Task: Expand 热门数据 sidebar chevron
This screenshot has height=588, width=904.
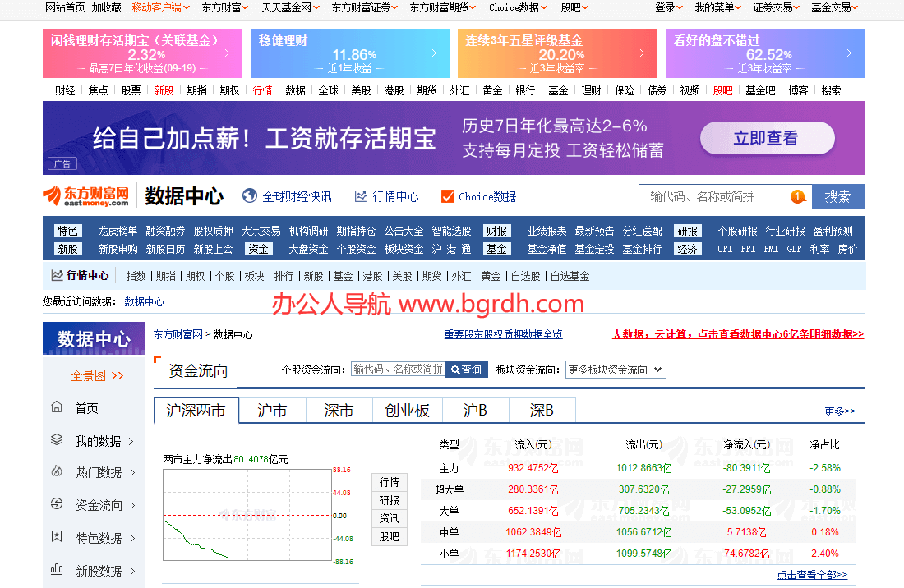Action: pyautogui.click(x=132, y=473)
